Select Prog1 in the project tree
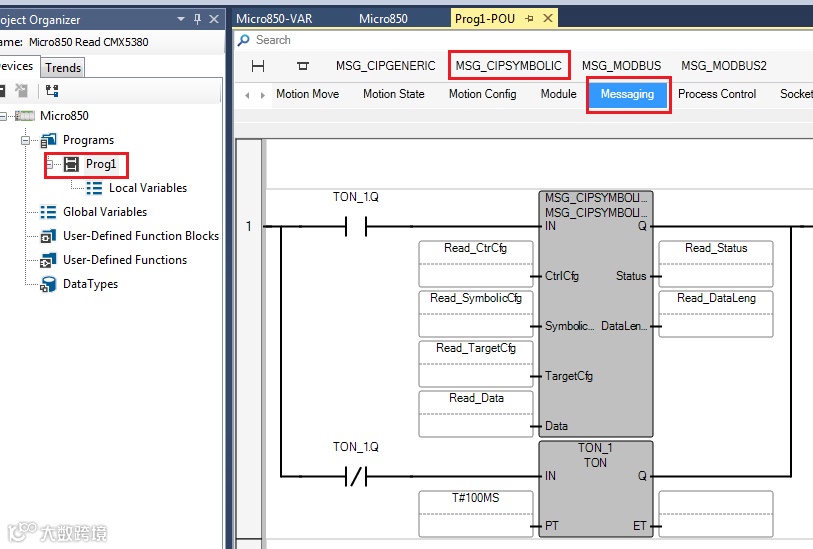Viewport: 813px width, 549px height. pyautogui.click(x=101, y=164)
